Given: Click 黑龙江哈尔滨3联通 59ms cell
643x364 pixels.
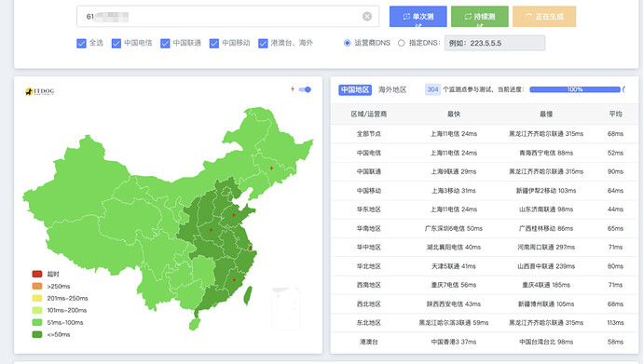Looking at the screenshot, I should (454, 323).
